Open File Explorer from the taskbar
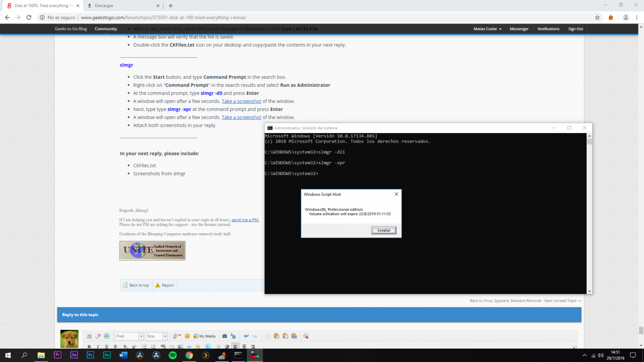Screen dimensions: 644x362 41,355
